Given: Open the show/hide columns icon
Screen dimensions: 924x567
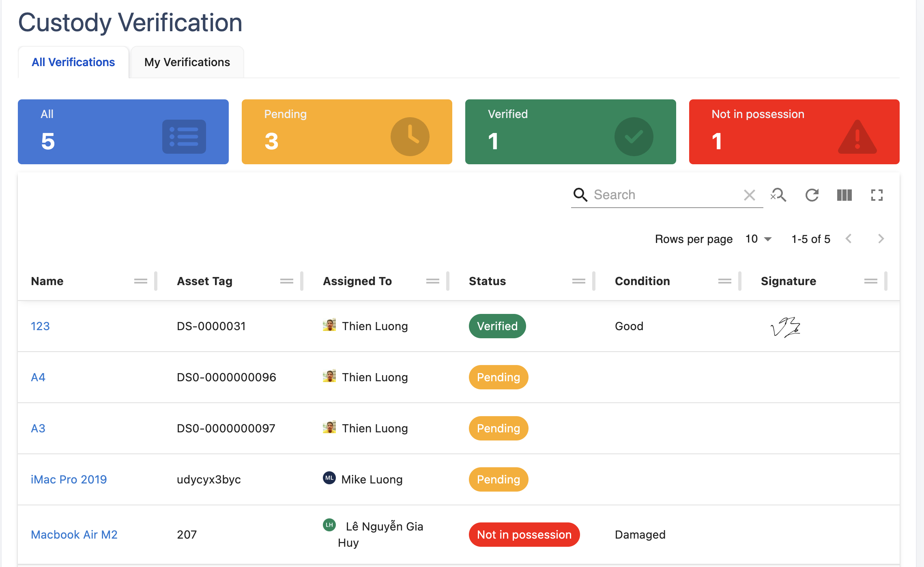Looking at the screenshot, I should click(x=844, y=195).
